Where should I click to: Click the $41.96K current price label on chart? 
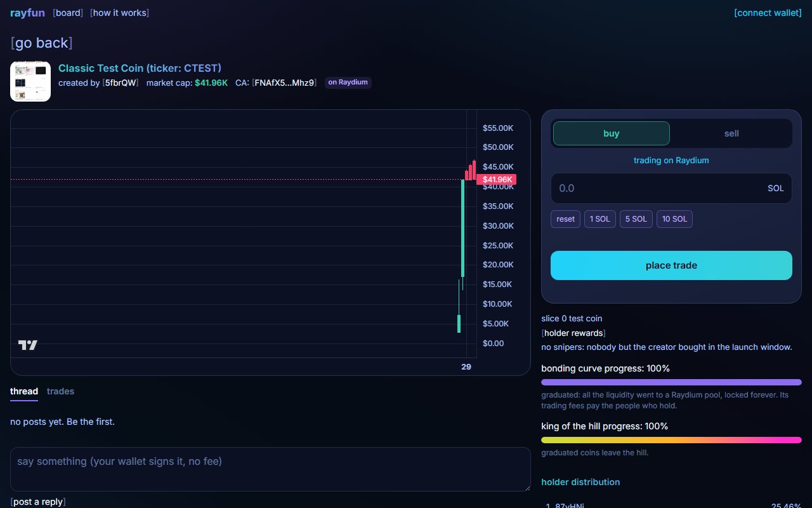click(497, 180)
